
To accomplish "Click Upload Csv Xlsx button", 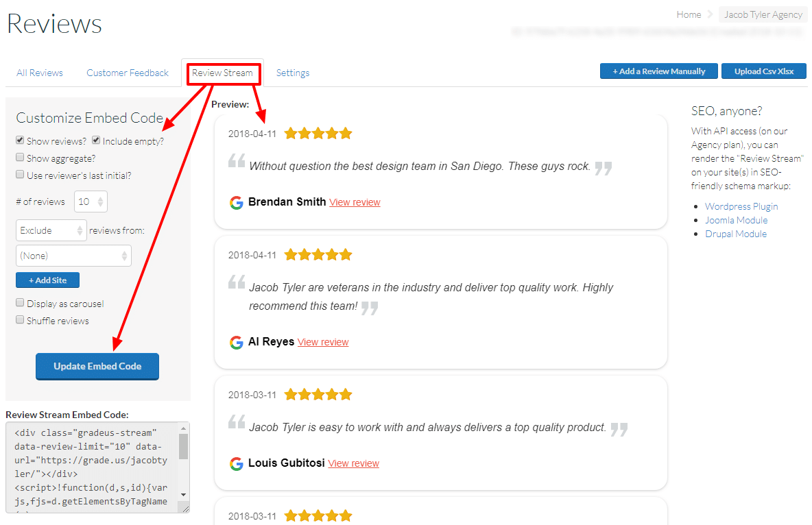I will [x=764, y=71].
